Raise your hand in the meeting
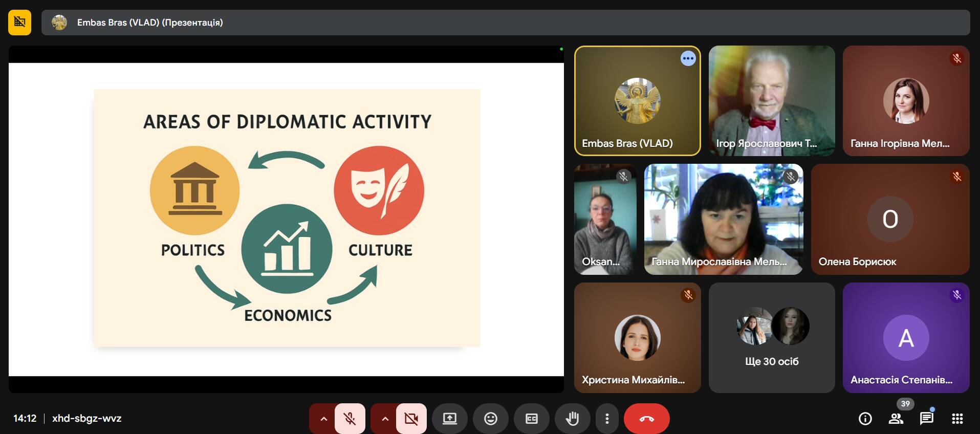This screenshot has height=434, width=980. pyautogui.click(x=572, y=419)
